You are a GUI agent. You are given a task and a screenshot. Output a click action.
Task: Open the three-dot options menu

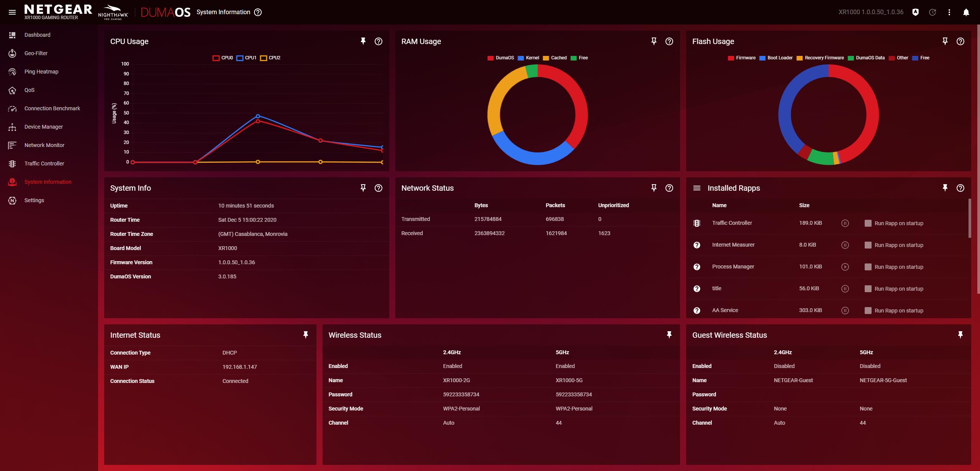[949, 12]
